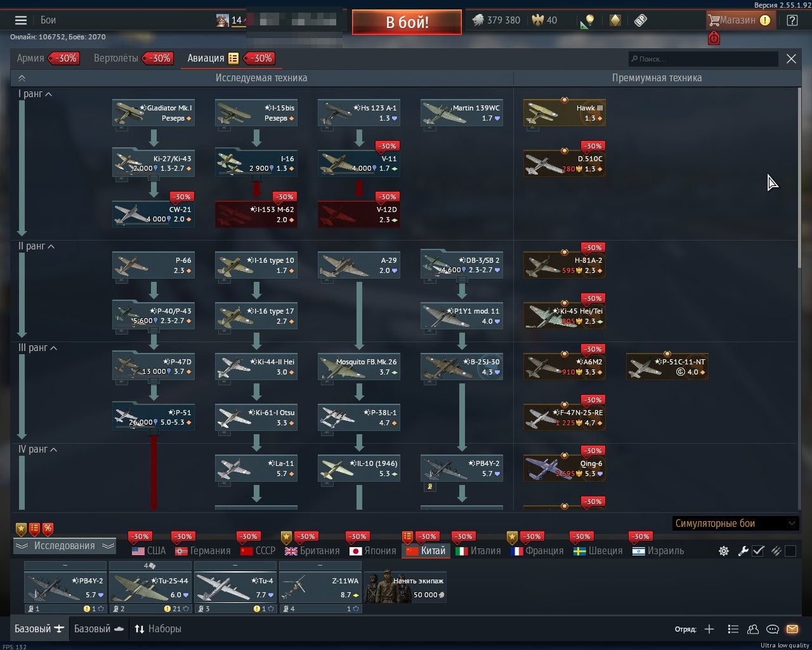
Task: Open the golden rhombus warbonds icon
Action: 615,20
